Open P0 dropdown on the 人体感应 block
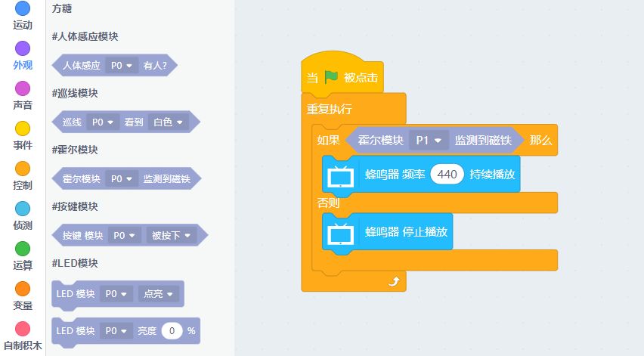 pos(122,66)
